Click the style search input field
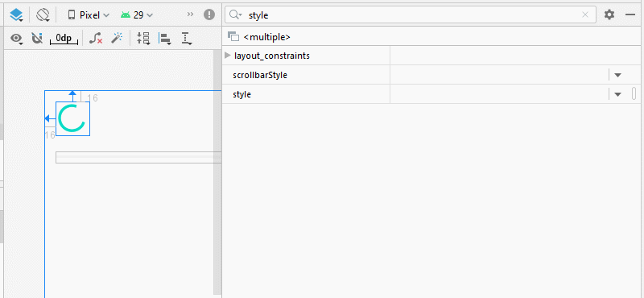This screenshot has width=644, height=298. click(411, 14)
